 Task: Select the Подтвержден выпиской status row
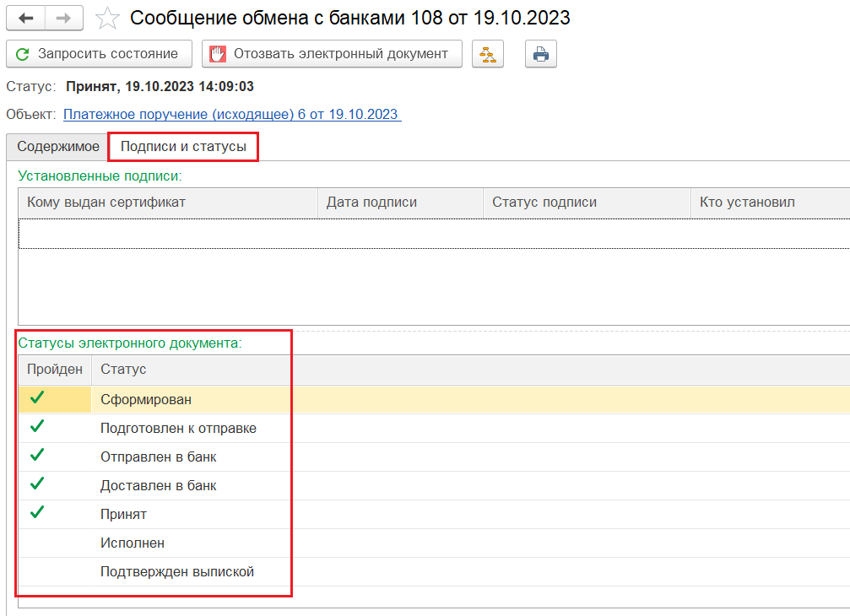(x=177, y=572)
